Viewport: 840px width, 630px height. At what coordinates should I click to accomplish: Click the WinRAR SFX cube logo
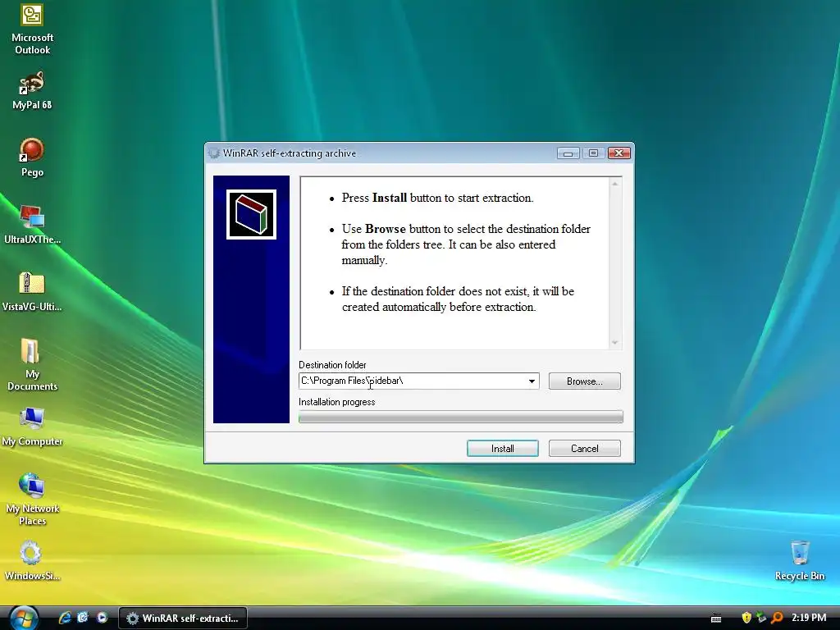pyautogui.click(x=251, y=214)
